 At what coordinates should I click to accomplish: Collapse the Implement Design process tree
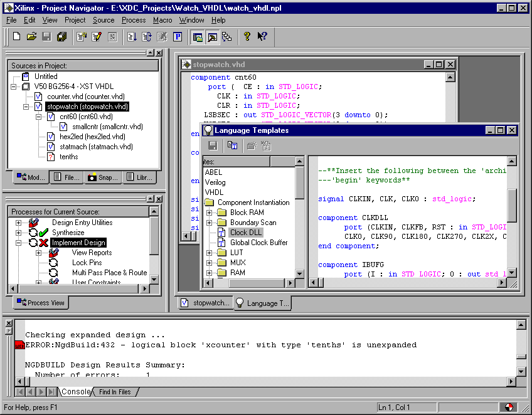tap(17, 243)
